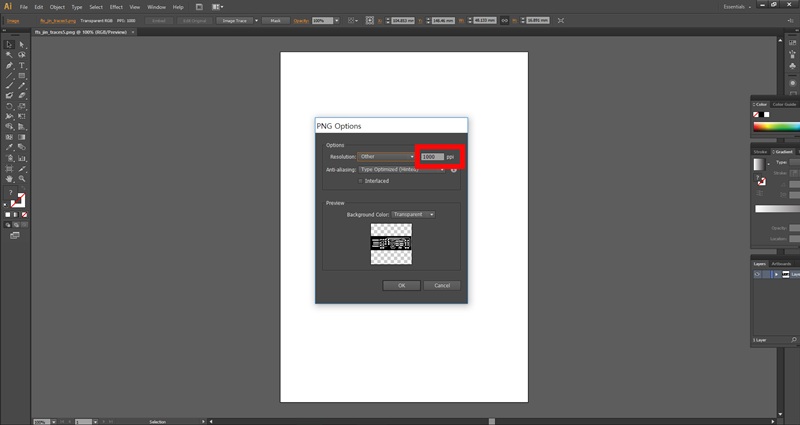Select the Column Graph tool
This screenshot has height=425, width=800.
(22, 158)
